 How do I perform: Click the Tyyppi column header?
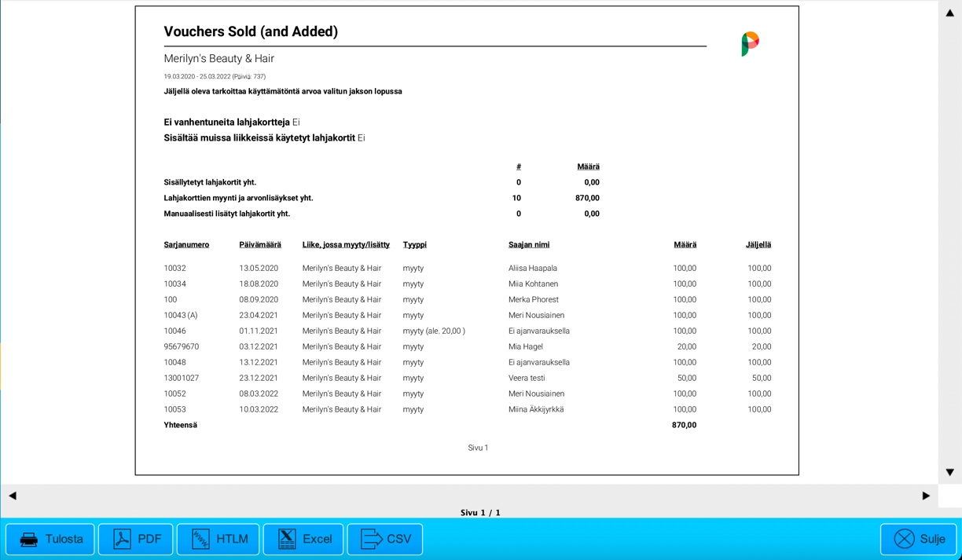pos(415,245)
